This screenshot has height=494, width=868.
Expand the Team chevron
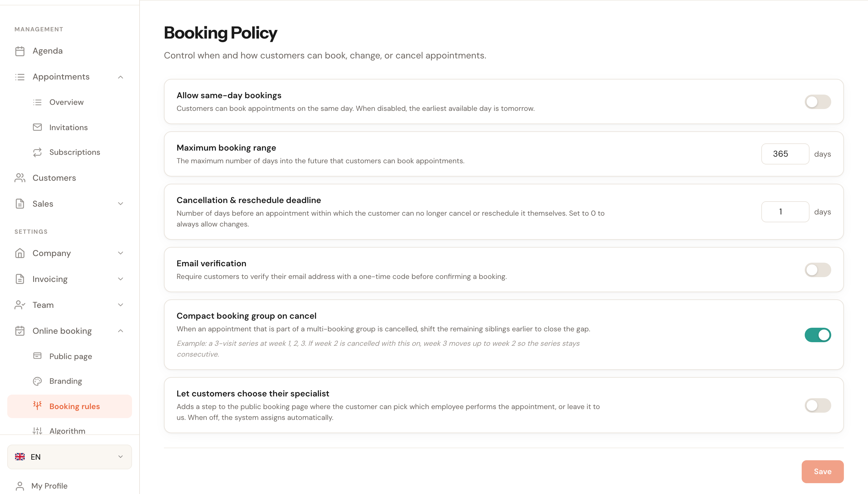point(121,305)
